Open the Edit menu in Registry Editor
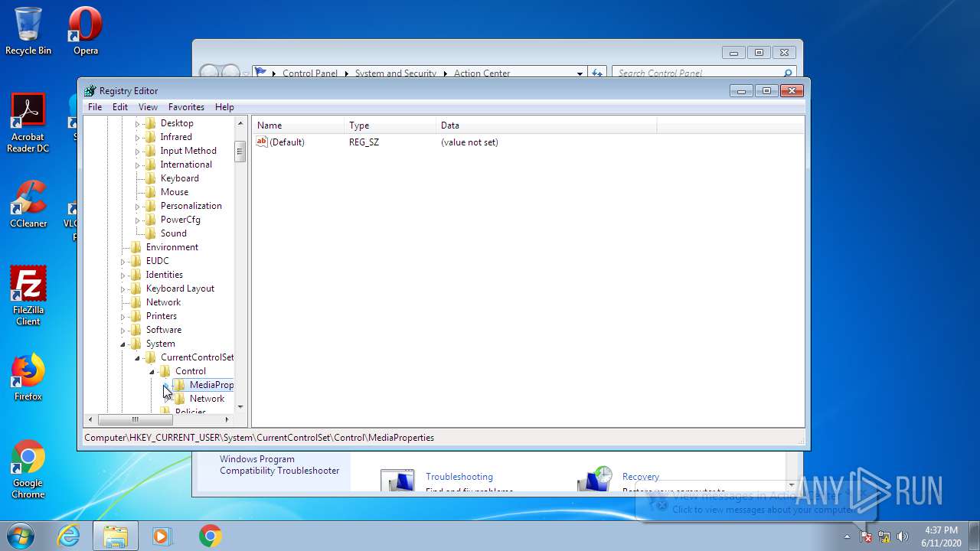 (120, 107)
